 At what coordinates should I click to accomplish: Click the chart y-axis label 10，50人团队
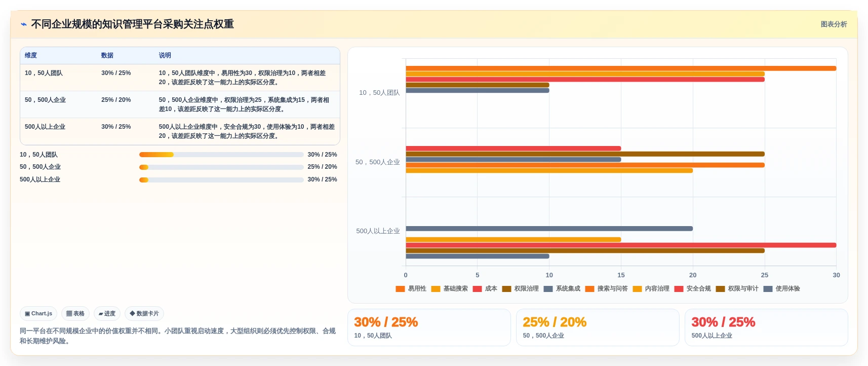pos(379,93)
